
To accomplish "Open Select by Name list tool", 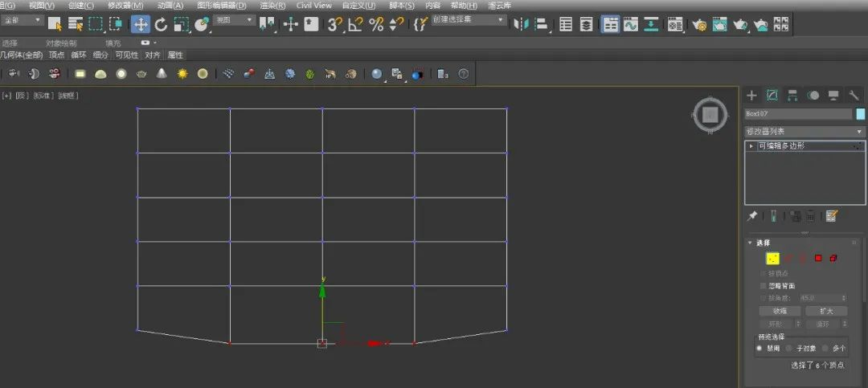I will click(76, 24).
